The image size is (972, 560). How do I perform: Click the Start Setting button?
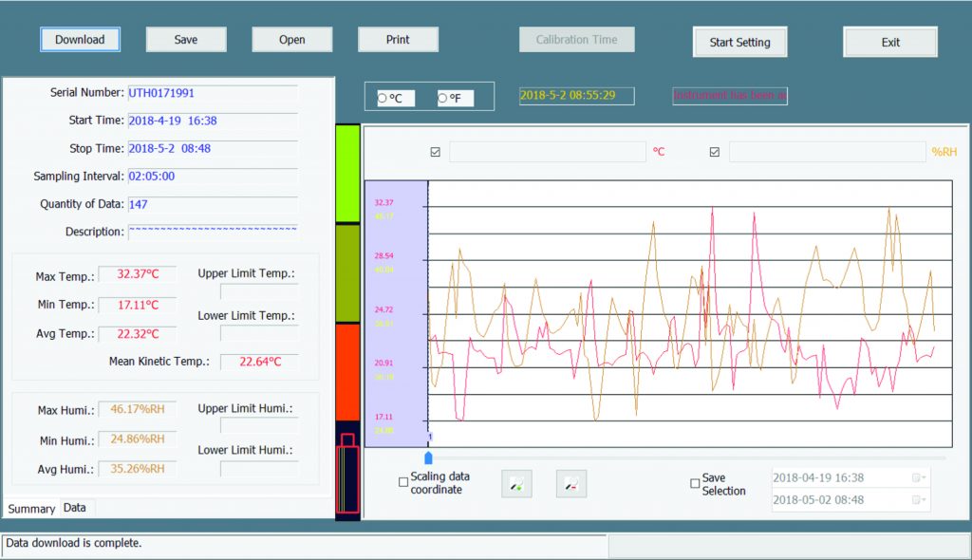point(739,42)
